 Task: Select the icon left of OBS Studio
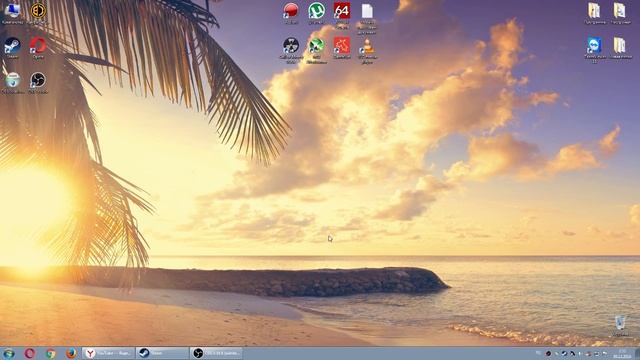click(x=12, y=82)
